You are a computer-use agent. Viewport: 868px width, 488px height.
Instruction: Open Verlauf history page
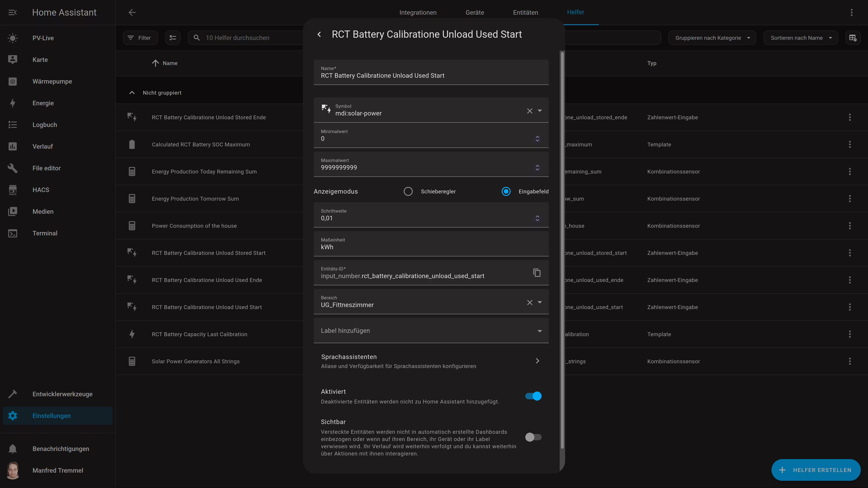57,146
